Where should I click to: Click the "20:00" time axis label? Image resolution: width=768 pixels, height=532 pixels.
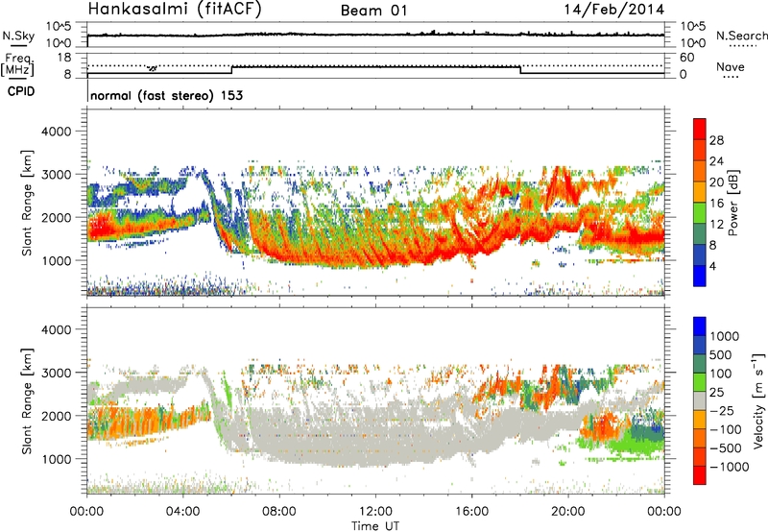point(567,512)
